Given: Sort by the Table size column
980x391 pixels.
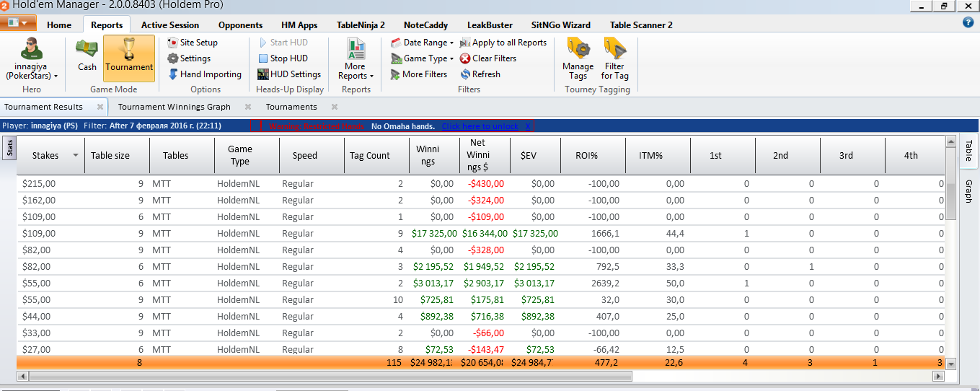Looking at the screenshot, I should (x=117, y=155).
